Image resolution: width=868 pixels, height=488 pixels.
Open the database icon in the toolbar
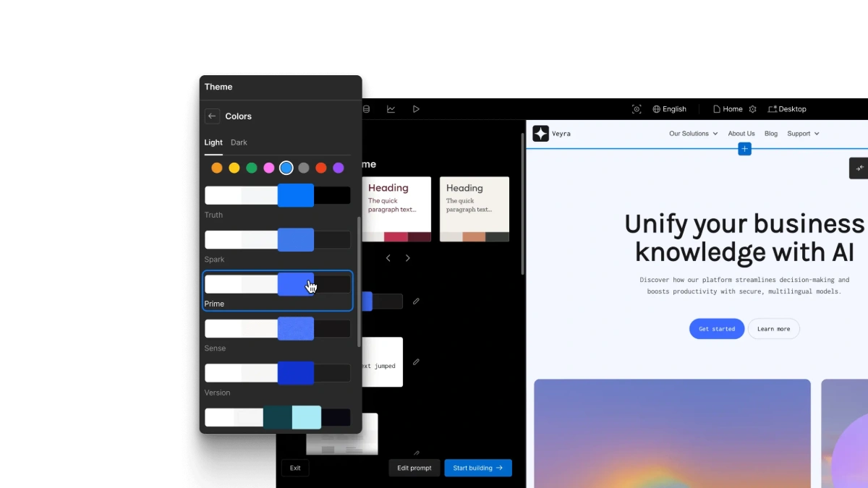pyautogui.click(x=366, y=109)
